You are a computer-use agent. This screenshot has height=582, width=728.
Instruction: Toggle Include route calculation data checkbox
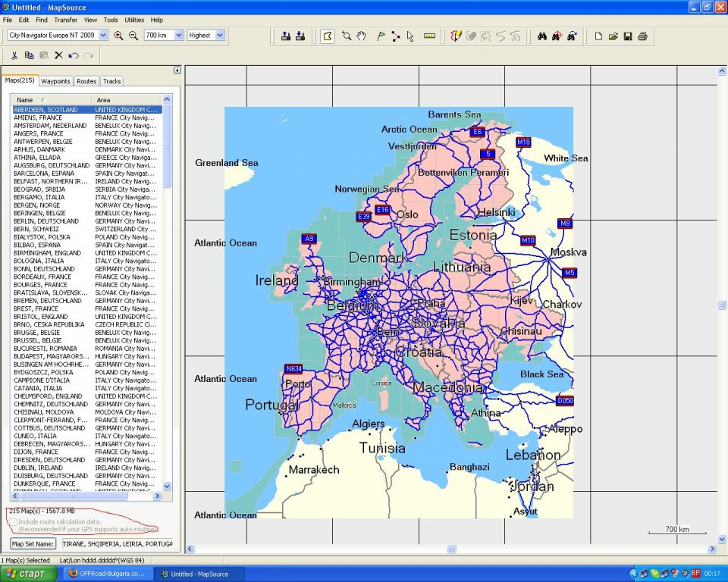pos(14,521)
